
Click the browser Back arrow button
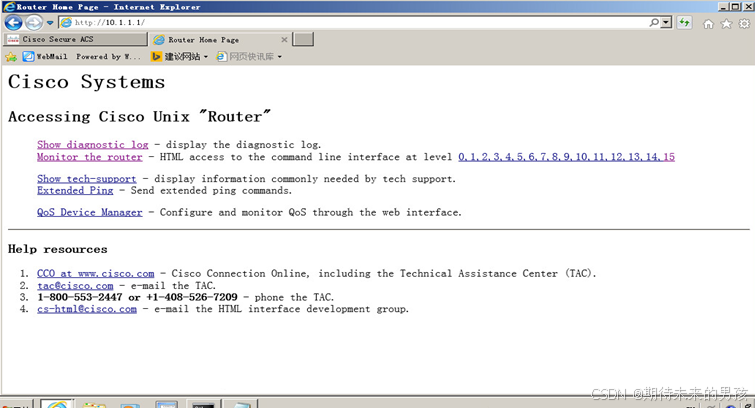point(13,23)
